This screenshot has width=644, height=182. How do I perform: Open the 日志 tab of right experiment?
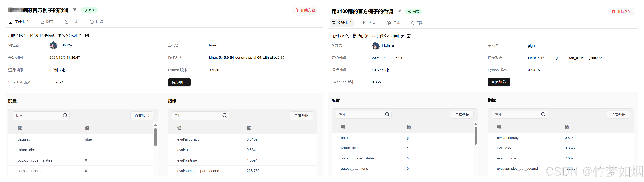tap(394, 23)
